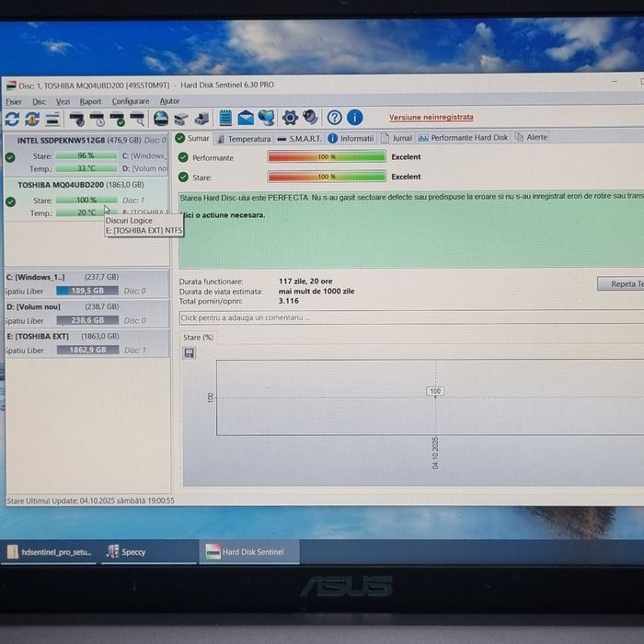Screen dimensions: 644x644
Task: Select the Stare (%) graph tab
Action: click(x=199, y=338)
